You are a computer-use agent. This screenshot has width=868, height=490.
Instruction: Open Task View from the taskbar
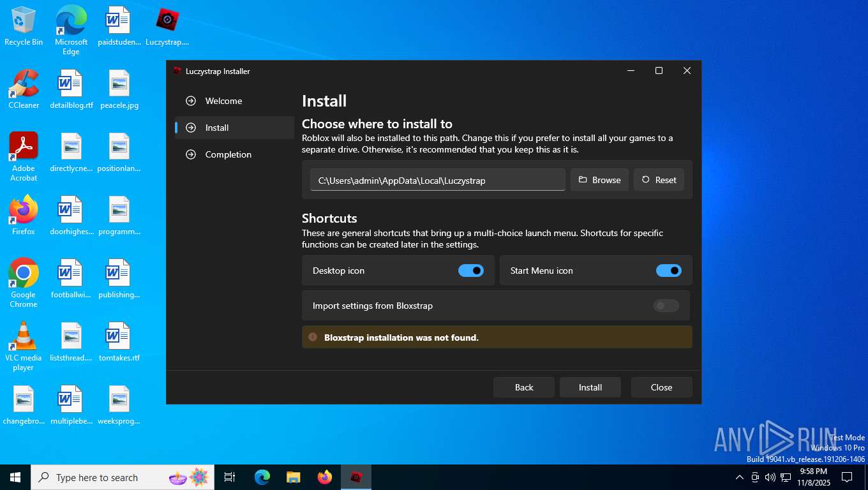pos(230,477)
